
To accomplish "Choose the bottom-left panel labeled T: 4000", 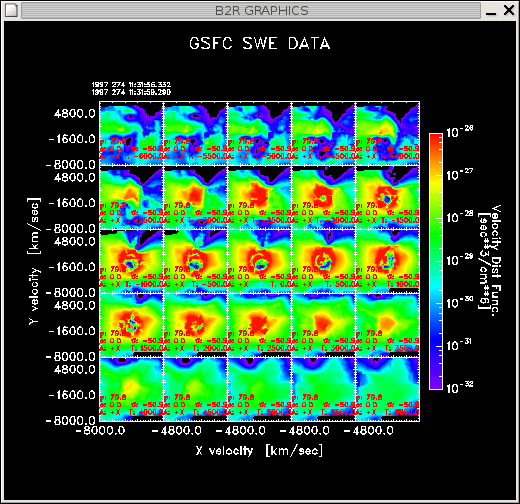I will [131, 389].
